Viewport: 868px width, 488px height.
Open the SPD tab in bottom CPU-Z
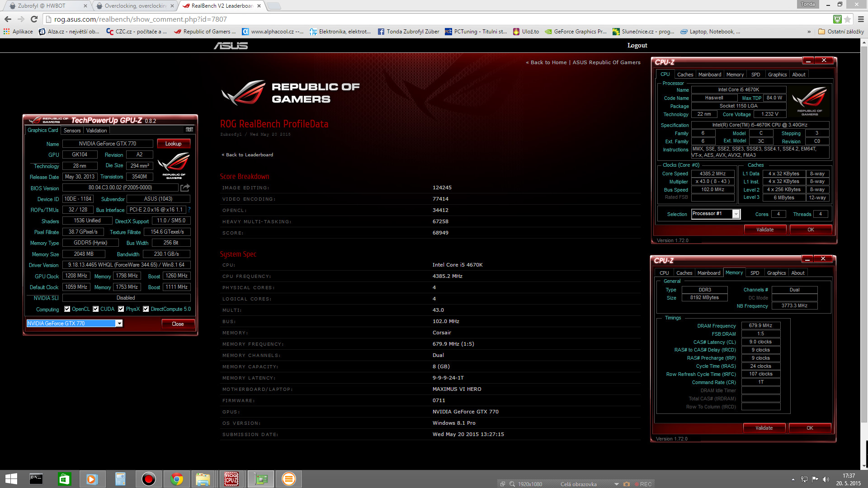coord(755,273)
